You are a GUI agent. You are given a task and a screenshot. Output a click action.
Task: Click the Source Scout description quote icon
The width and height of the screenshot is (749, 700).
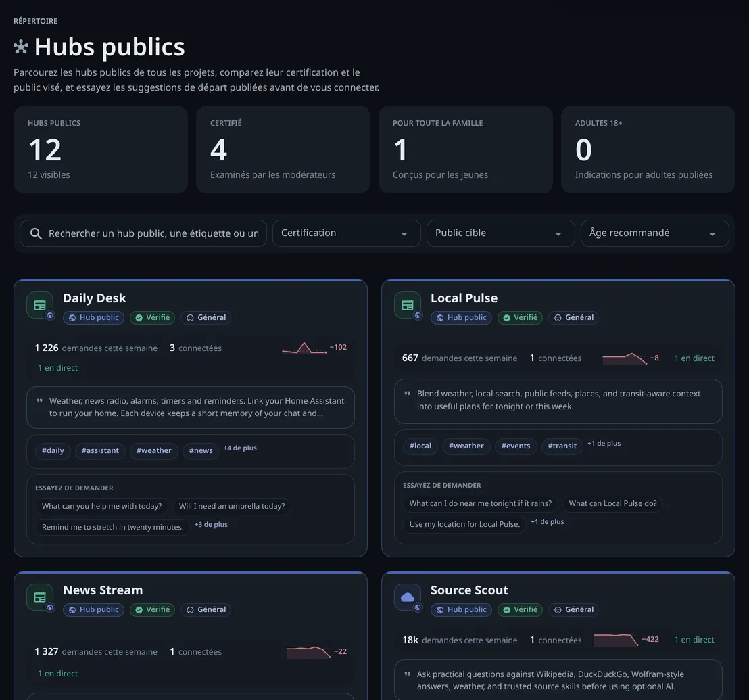coord(408,674)
